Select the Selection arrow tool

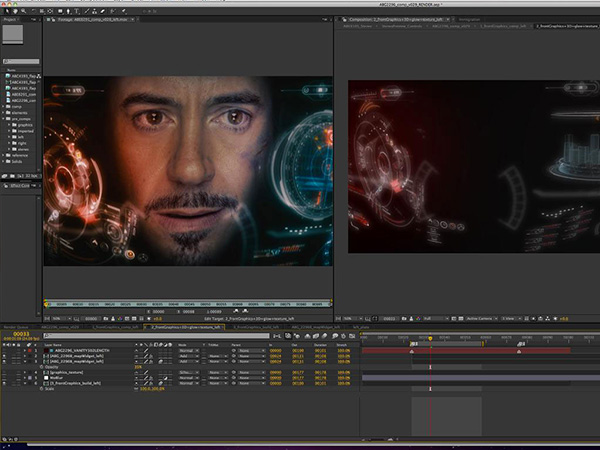click(7, 11)
